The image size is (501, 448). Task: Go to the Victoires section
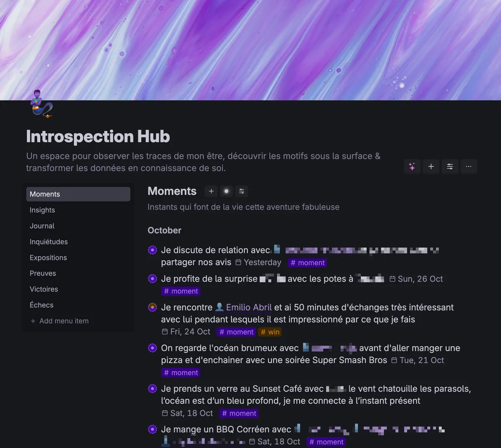[44, 289]
